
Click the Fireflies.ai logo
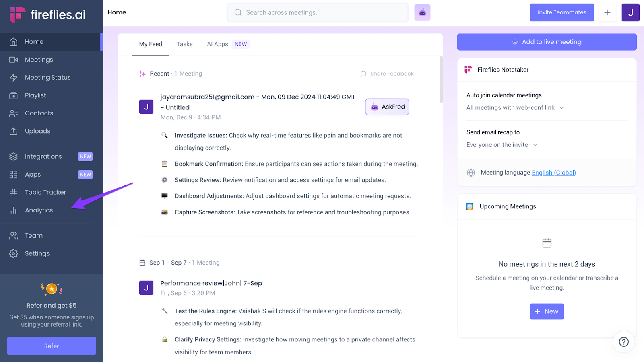47,14
